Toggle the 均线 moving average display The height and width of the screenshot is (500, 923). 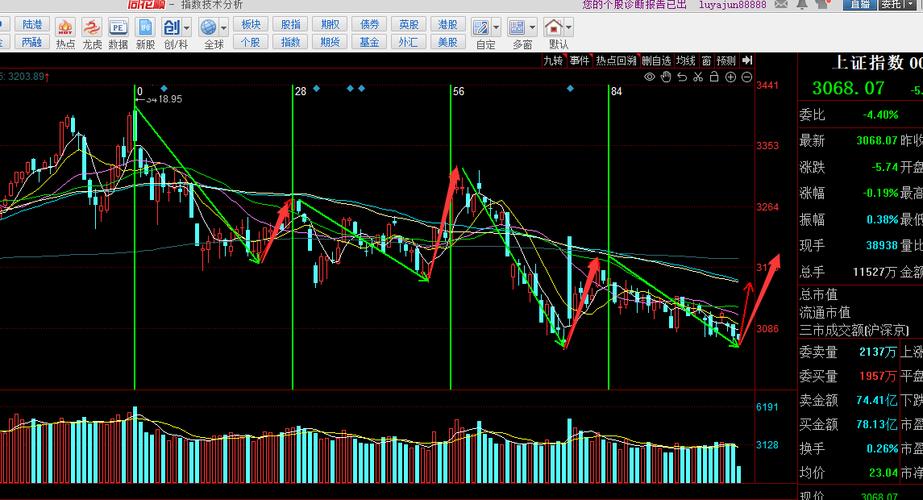[686, 61]
